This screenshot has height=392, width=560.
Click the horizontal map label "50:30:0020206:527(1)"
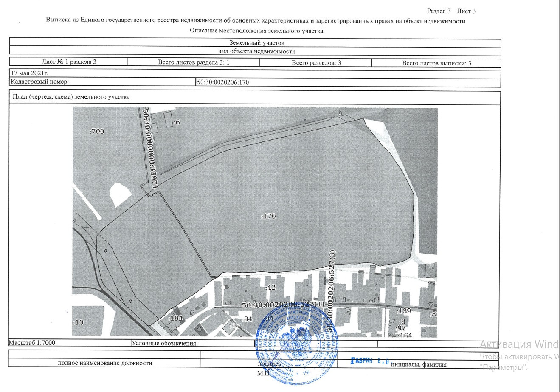point(283,305)
